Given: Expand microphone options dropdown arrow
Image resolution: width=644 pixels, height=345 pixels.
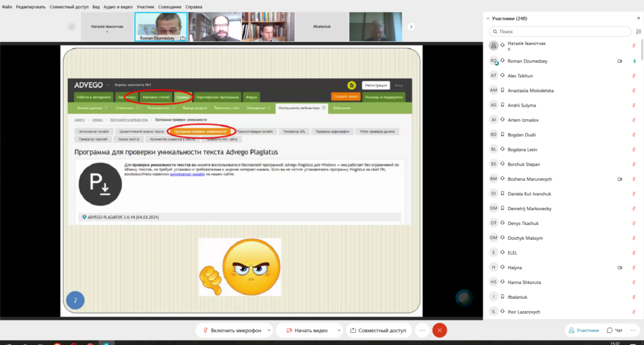Looking at the screenshot, I should coord(268,330).
